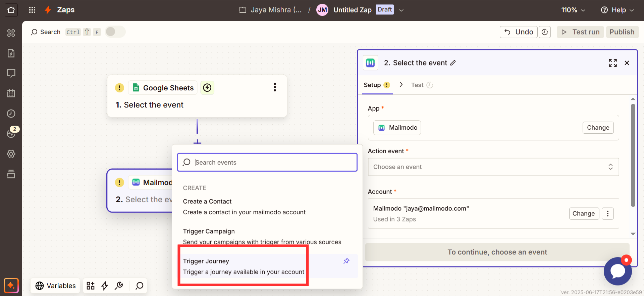644x296 pixels.
Task: Click the lightning bolt icon in bottom toolbar
Action: click(105, 286)
